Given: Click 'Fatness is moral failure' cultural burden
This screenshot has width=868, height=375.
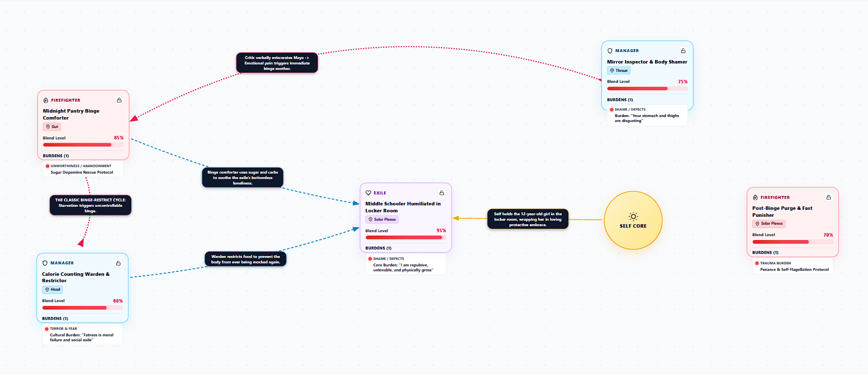Looking at the screenshot, I should 82,337.
